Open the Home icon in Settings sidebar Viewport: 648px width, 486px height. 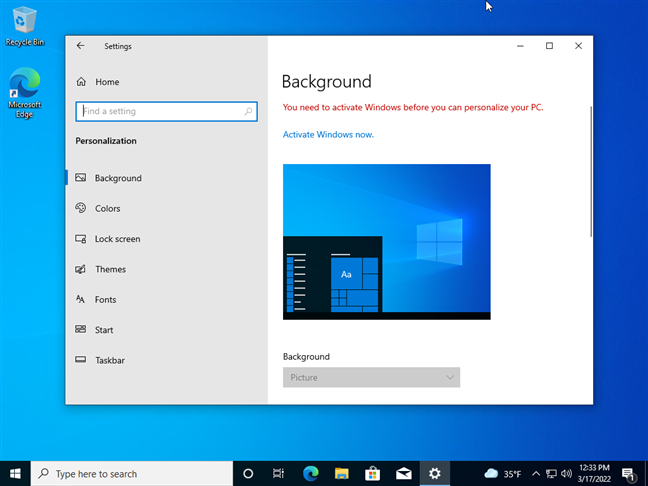[81, 82]
